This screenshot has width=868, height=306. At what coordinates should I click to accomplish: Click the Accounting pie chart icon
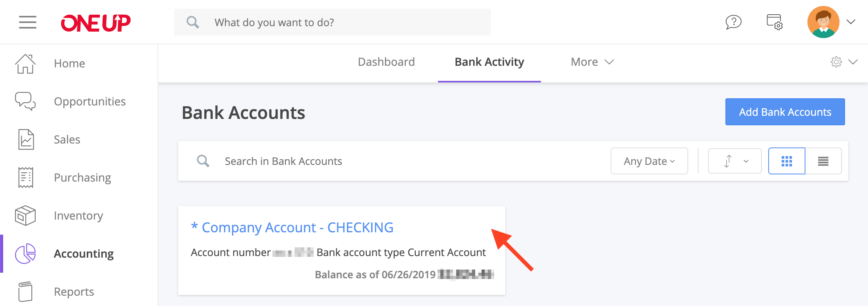coord(25,254)
